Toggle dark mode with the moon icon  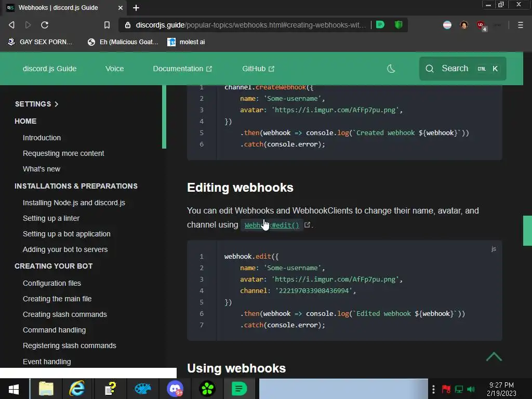point(391,69)
